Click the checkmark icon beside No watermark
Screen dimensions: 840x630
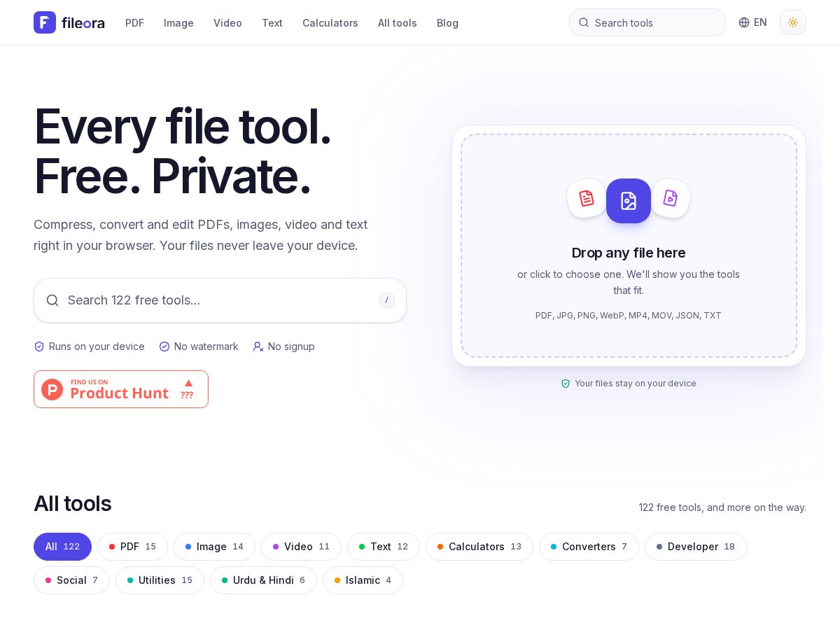pyautogui.click(x=164, y=346)
